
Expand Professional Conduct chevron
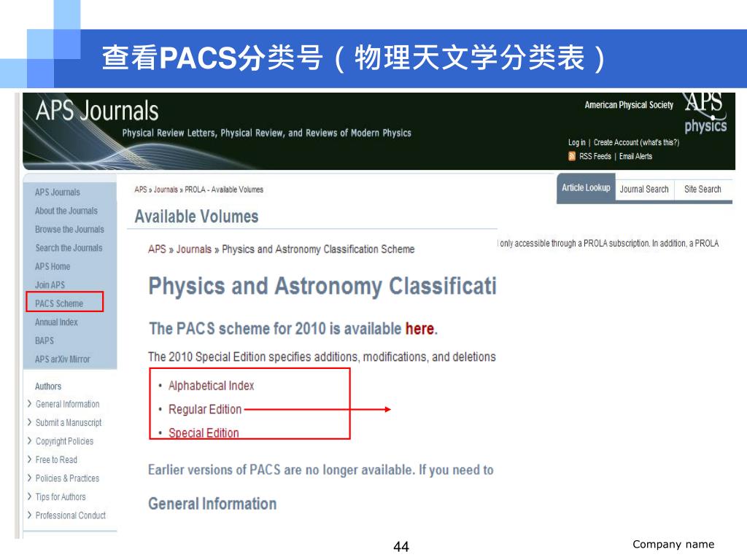tap(29, 516)
